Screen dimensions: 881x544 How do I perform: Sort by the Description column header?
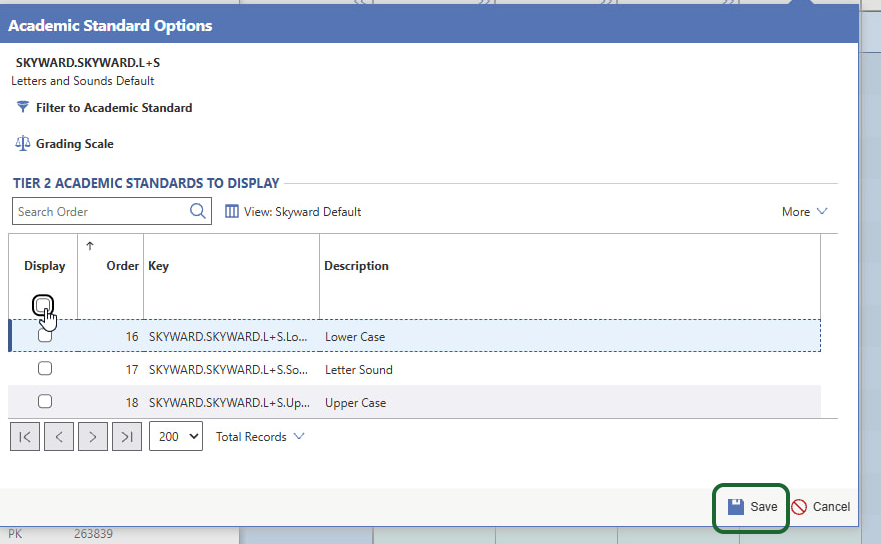[356, 266]
